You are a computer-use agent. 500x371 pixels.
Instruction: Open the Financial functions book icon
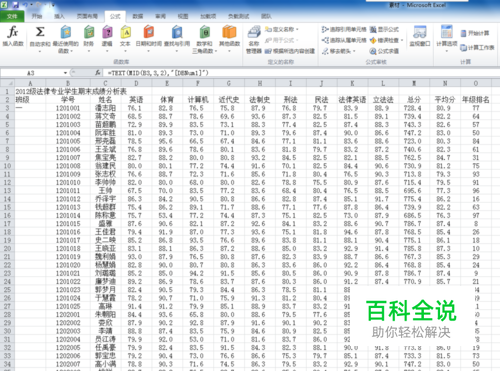coord(89,32)
